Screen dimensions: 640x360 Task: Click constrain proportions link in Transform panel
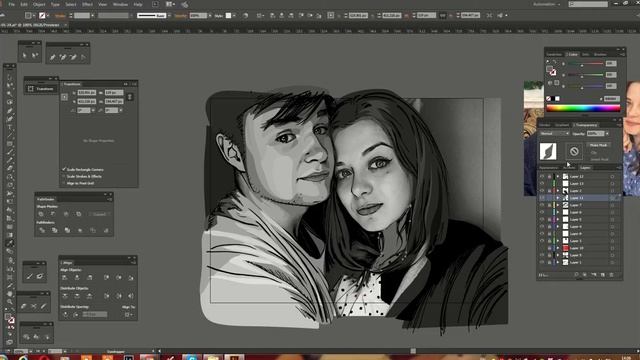[129, 97]
